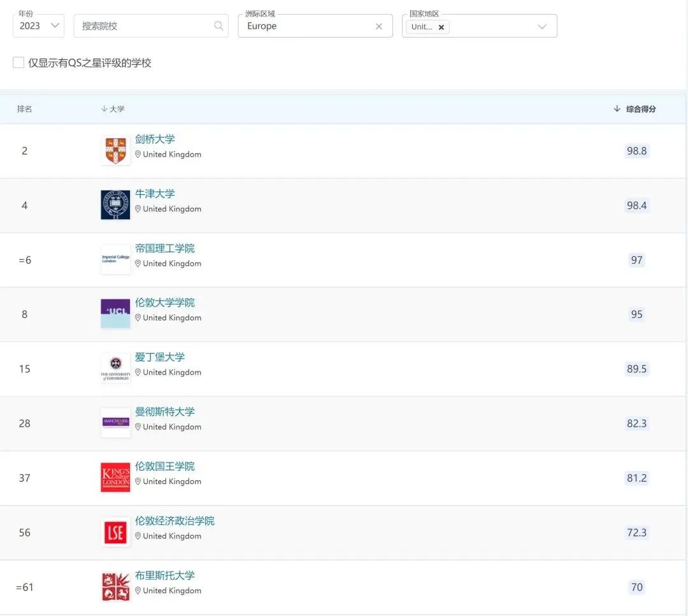Click the Oxford University logo

tap(115, 205)
